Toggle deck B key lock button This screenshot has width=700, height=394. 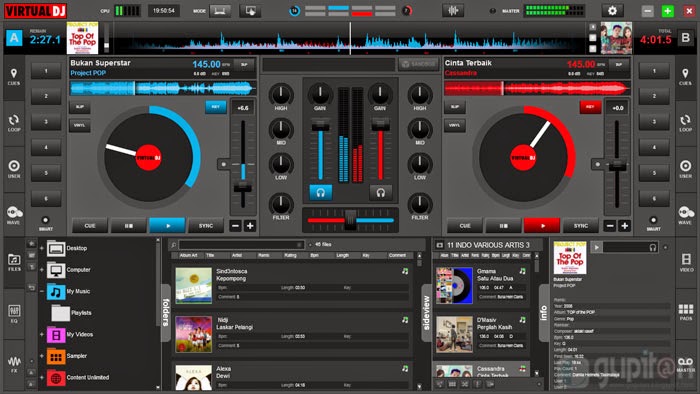[590, 107]
